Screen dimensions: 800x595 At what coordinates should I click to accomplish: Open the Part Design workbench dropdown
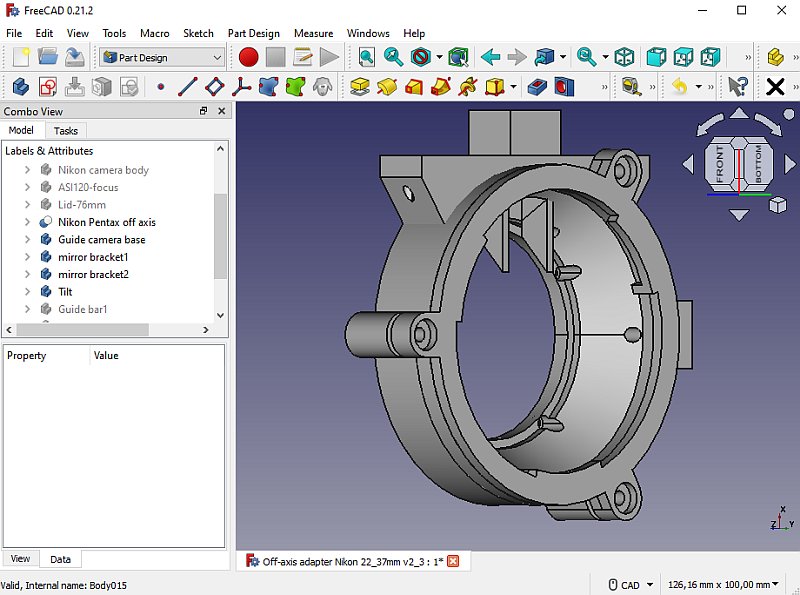tap(162, 58)
